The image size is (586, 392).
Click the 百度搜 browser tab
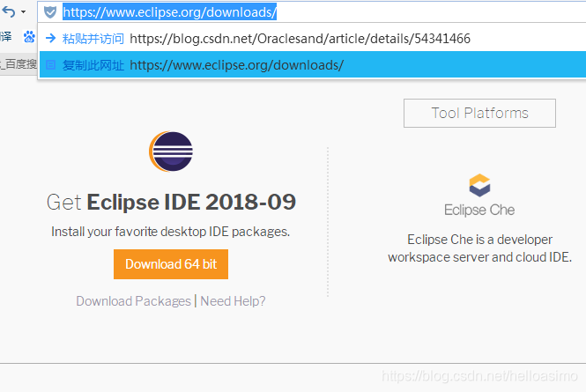[19, 64]
